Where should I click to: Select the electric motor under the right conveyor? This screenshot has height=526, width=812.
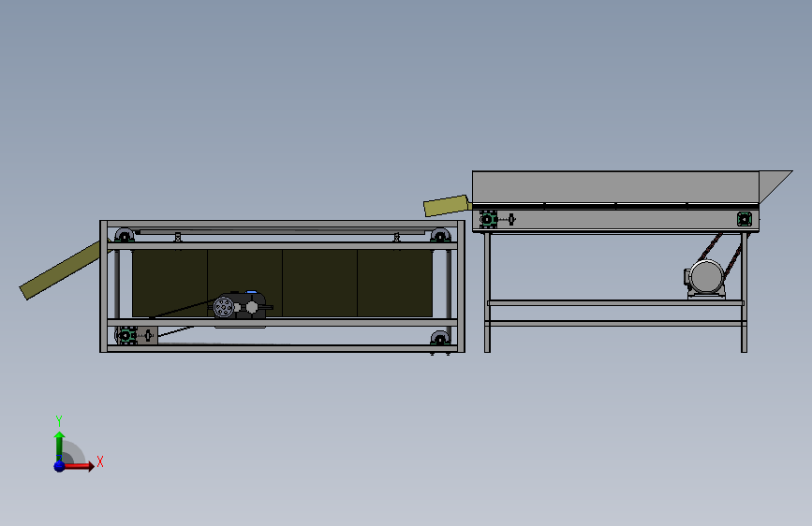pos(706,279)
